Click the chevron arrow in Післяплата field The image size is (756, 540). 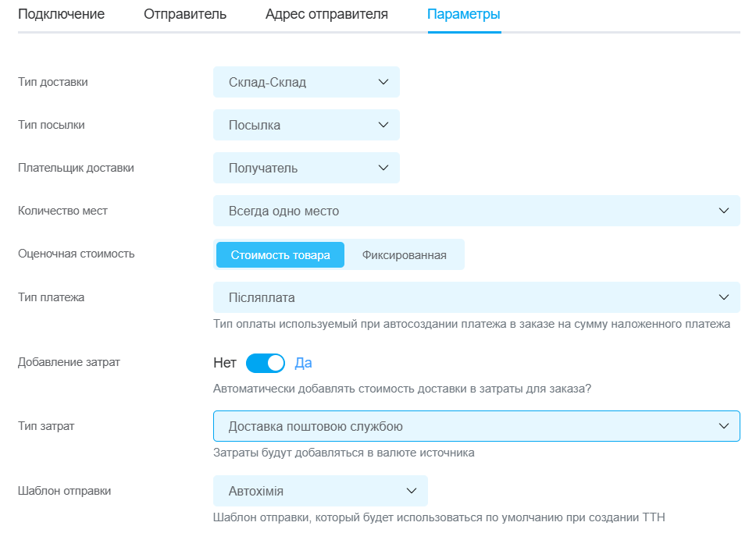[724, 297]
